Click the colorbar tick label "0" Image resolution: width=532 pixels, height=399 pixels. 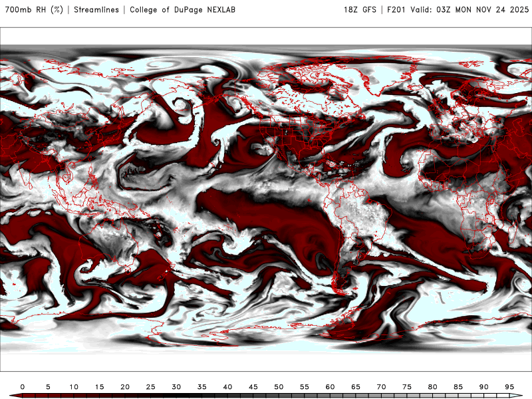click(x=23, y=387)
